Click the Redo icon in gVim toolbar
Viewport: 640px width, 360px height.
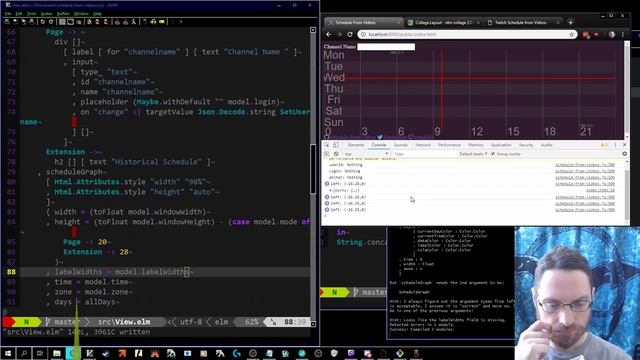[x=51, y=22]
